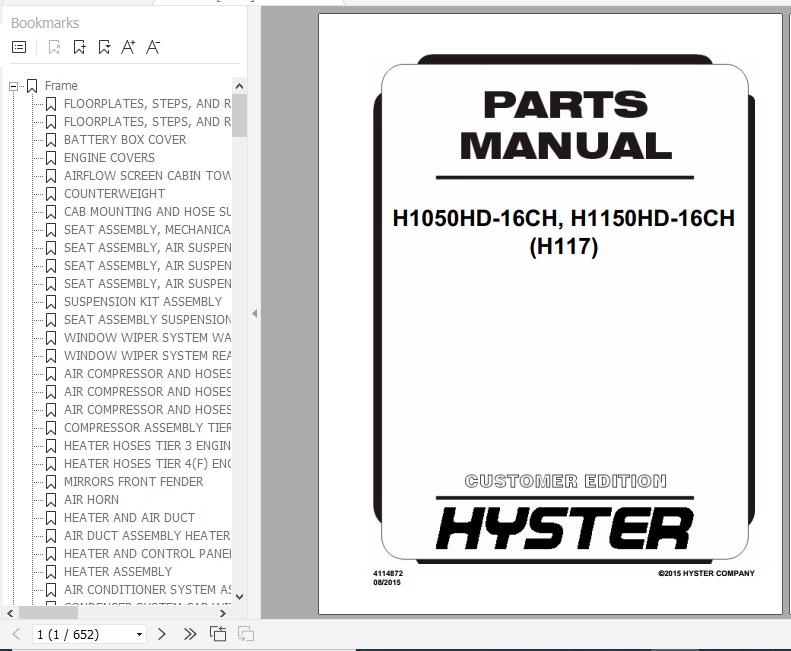791x651 pixels.
Task: Click bookmark icon beside AIR HORN
Action: point(51,500)
